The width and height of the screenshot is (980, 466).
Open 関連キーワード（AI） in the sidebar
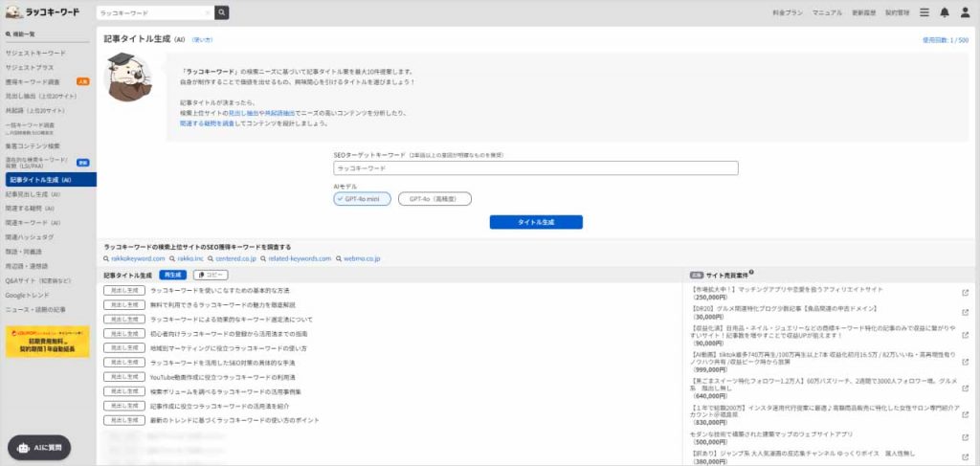tap(33, 222)
